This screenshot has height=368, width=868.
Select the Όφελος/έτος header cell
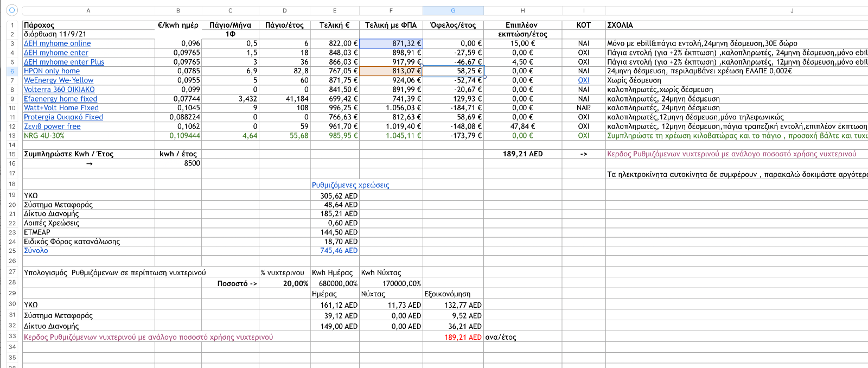453,25
